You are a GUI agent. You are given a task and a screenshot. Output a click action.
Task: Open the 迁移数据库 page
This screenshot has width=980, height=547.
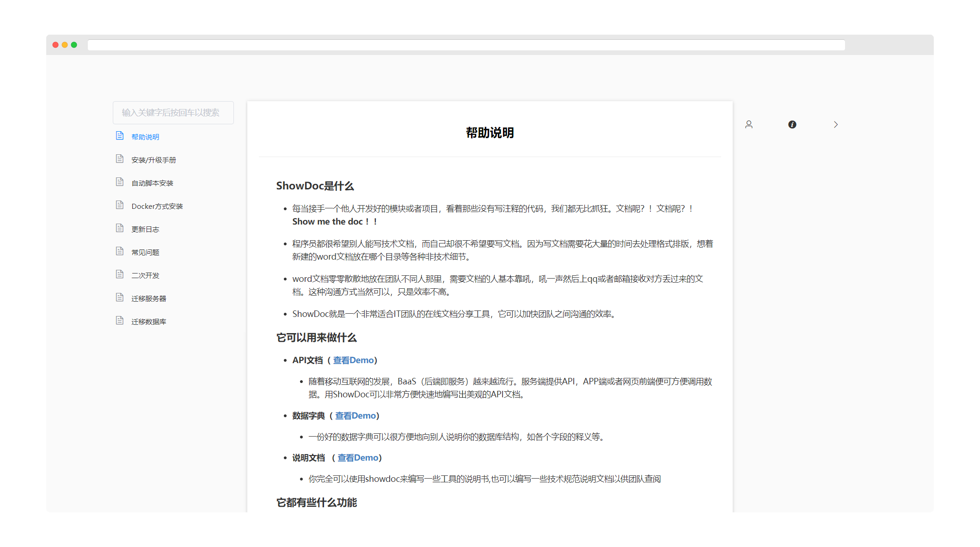tap(149, 322)
